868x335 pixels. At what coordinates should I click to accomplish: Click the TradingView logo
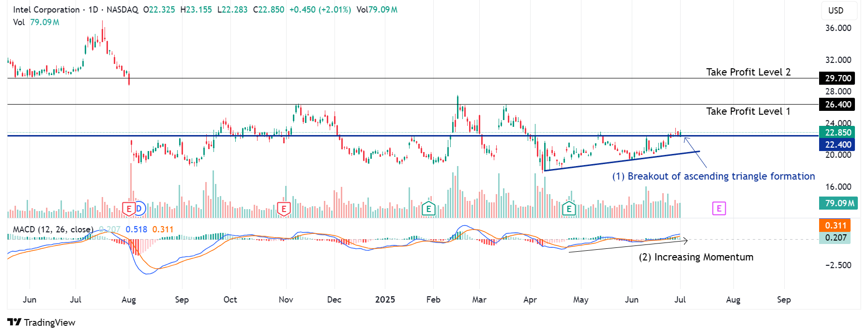point(42,322)
